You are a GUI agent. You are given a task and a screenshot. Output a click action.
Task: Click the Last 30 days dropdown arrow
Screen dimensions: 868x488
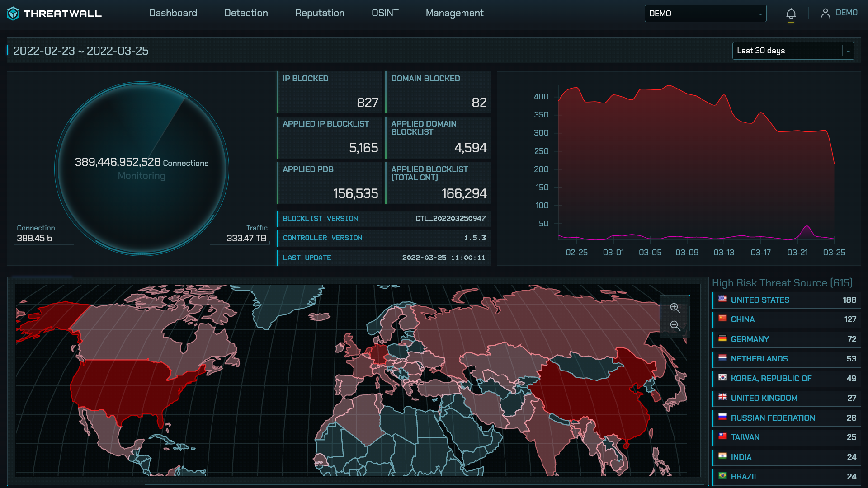(848, 51)
